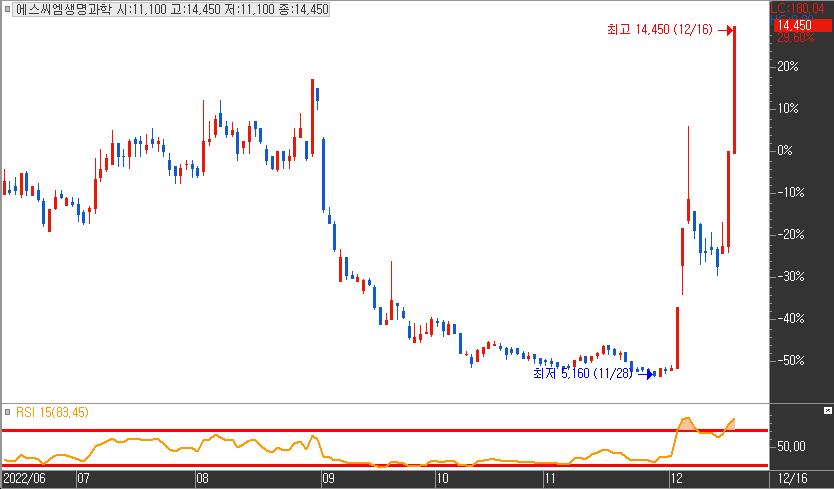Click the 29.60% change value under the price tag

pos(796,38)
